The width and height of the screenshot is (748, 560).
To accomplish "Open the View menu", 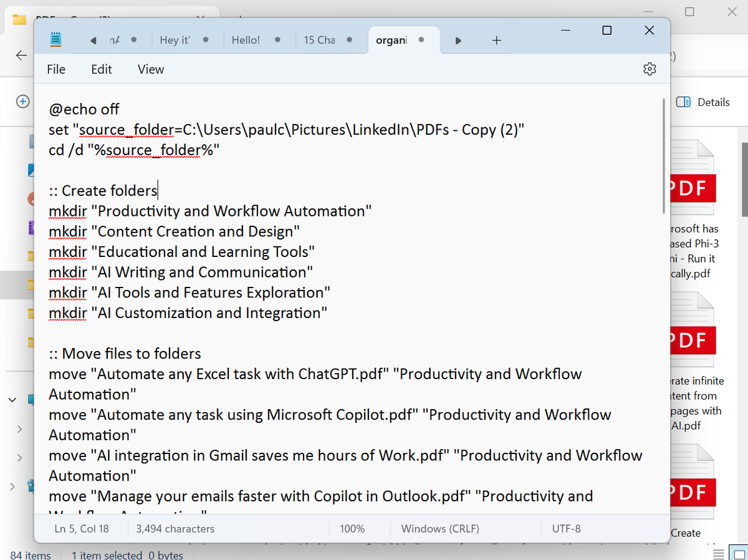I will [x=150, y=69].
